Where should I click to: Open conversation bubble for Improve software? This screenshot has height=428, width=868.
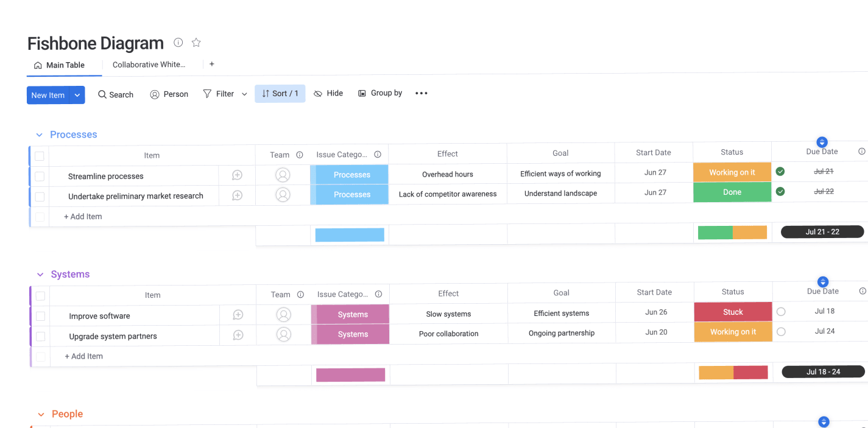[238, 315]
